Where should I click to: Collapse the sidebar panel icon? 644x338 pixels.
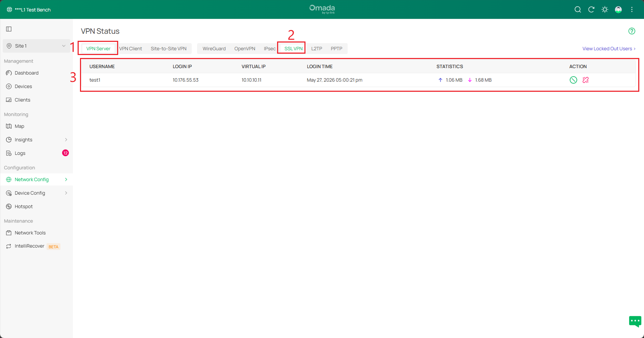click(9, 29)
